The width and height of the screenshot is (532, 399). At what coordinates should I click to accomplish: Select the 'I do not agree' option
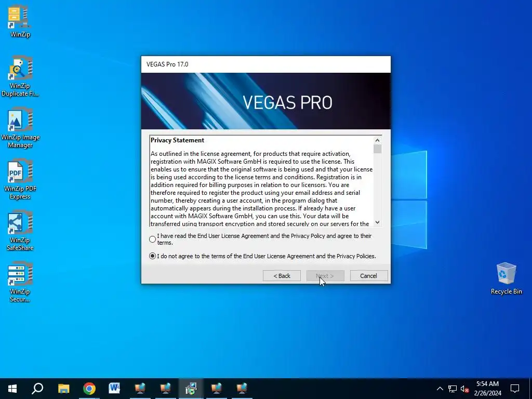pyautogui.click(x=152, y=256)
